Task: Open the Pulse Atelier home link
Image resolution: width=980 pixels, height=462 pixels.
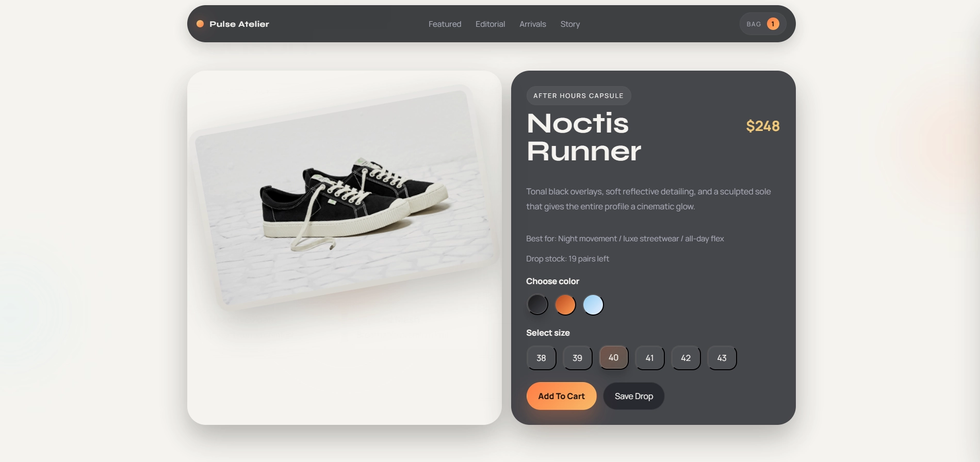Action: point(233,24)
